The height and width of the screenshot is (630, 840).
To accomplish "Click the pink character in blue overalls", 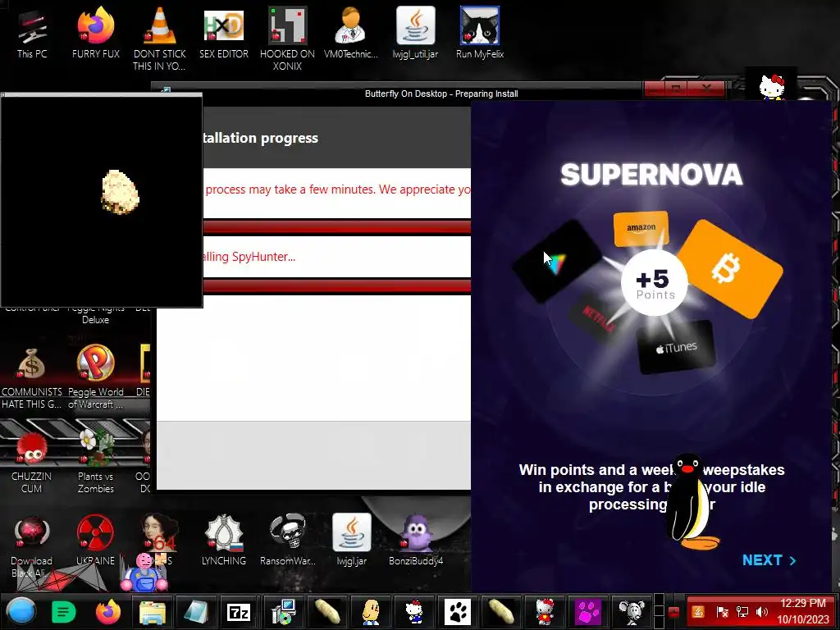I will click(145, 573).
